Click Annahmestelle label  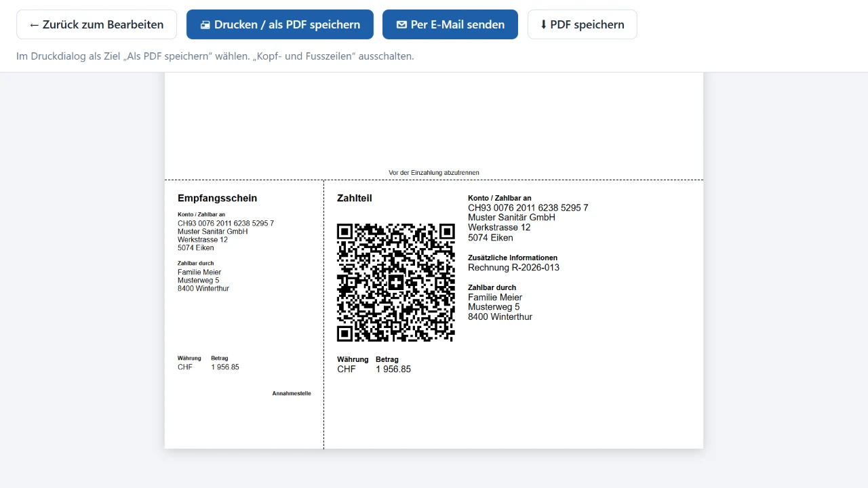[x=292, y=393]
